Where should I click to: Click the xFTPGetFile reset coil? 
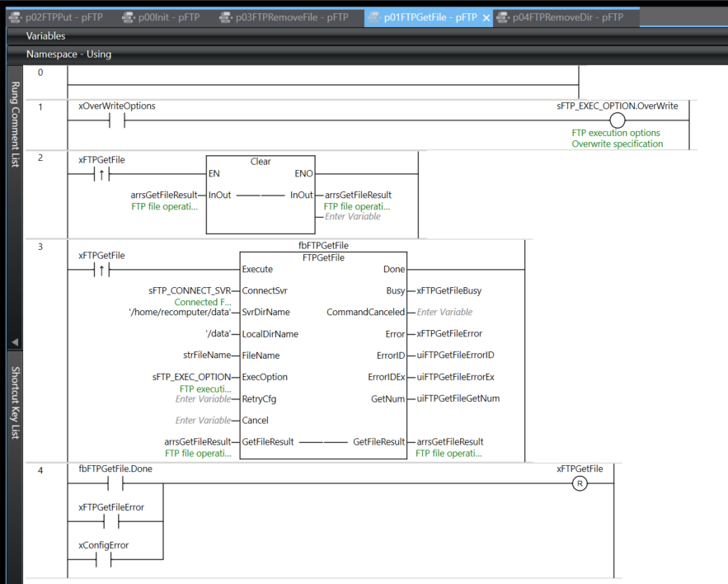tap(580, 483)
